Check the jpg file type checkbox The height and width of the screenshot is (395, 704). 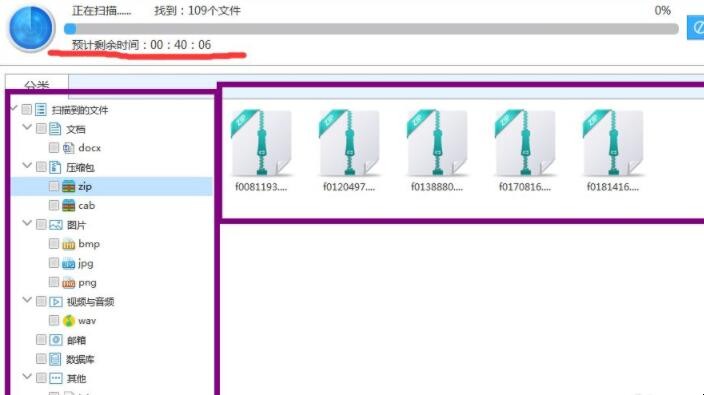[53, 263]
